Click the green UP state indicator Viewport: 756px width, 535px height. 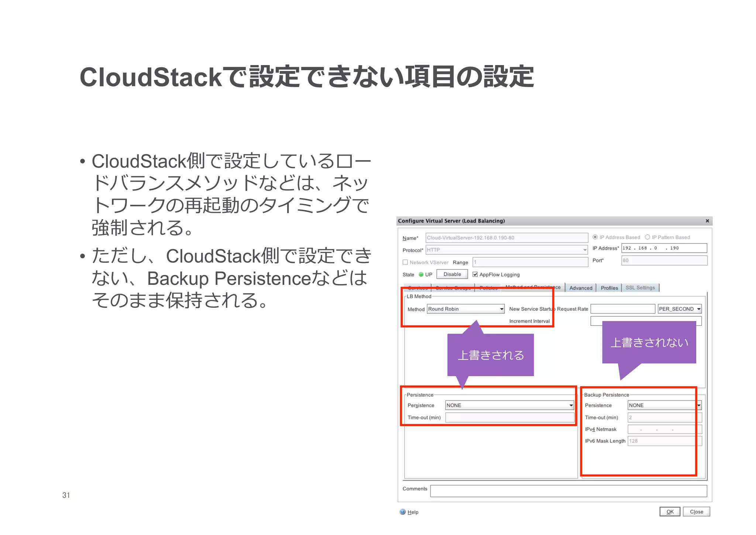point(421,275)
